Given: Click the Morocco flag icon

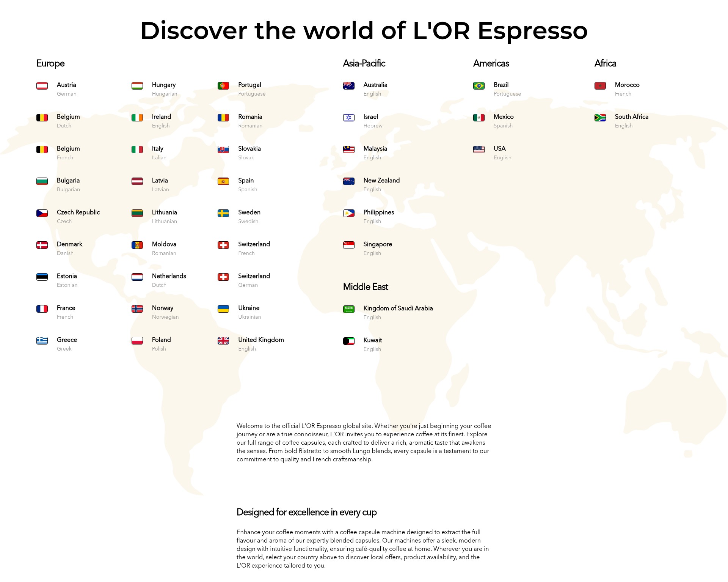Looking at the screenshot, I should click(x=600, y=86).
